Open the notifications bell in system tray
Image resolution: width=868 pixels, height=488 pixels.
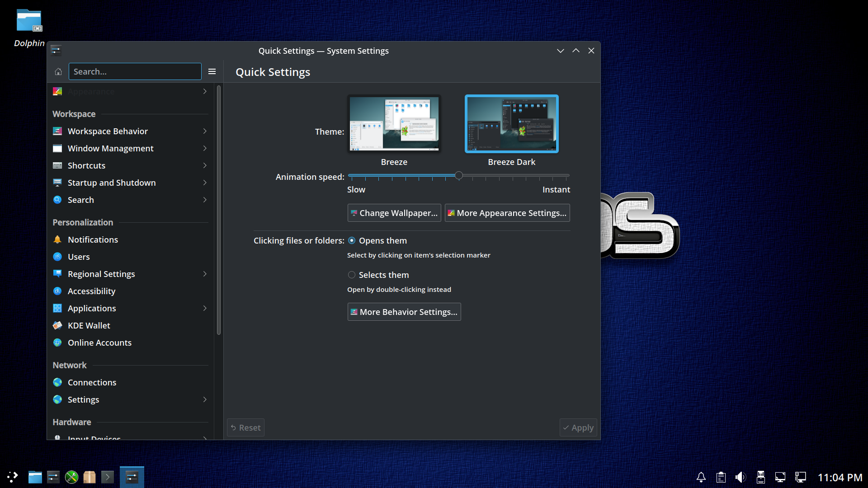pyautogui.click(x=701, y=477)
